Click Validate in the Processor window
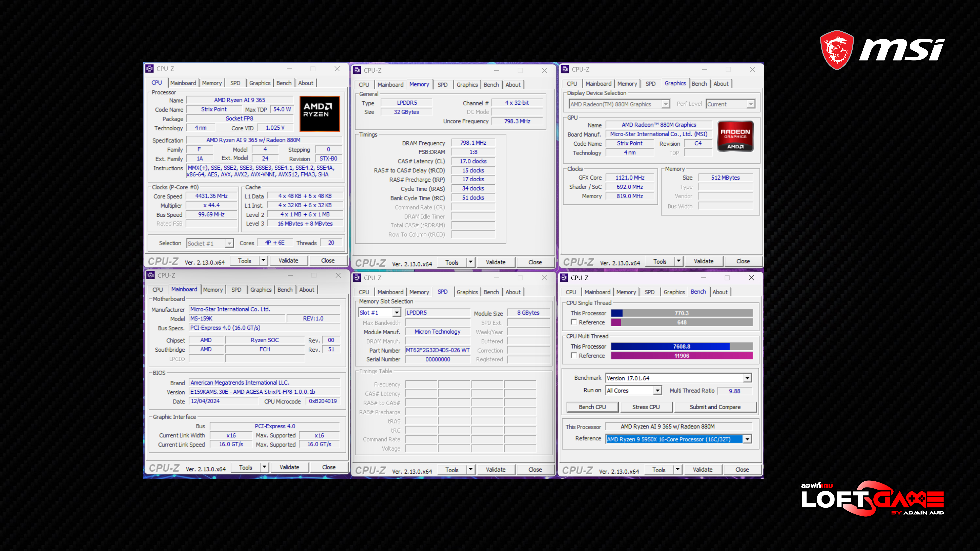This screenshot has width=980, height=551. tap(288, 261)
